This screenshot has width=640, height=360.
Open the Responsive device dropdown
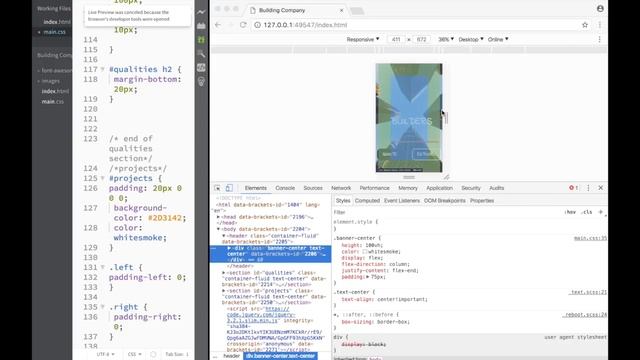coord(363,39)
